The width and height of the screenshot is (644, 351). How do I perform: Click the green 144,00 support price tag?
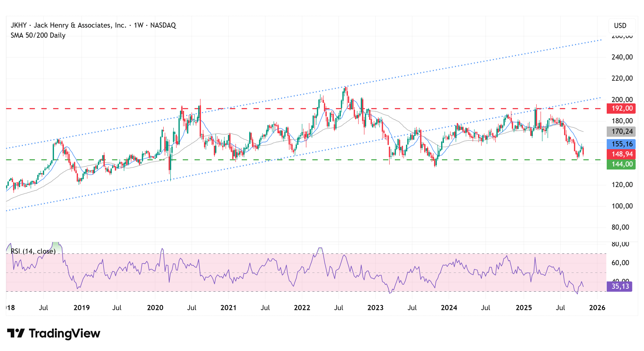point(622,164)
